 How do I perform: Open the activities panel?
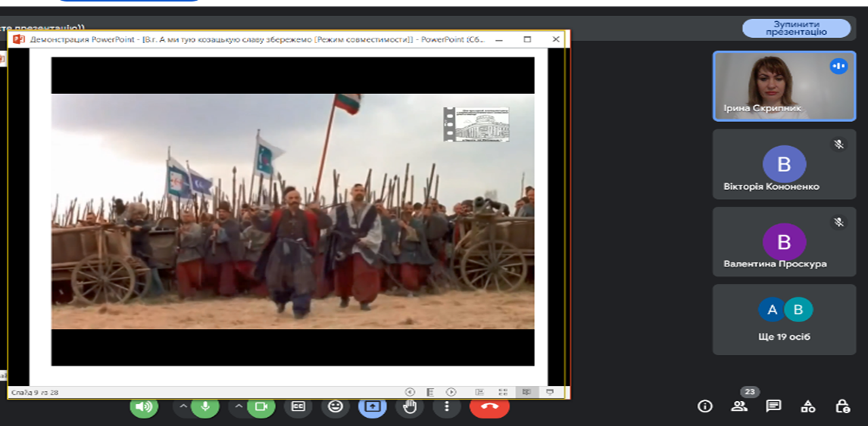point(808,406)
